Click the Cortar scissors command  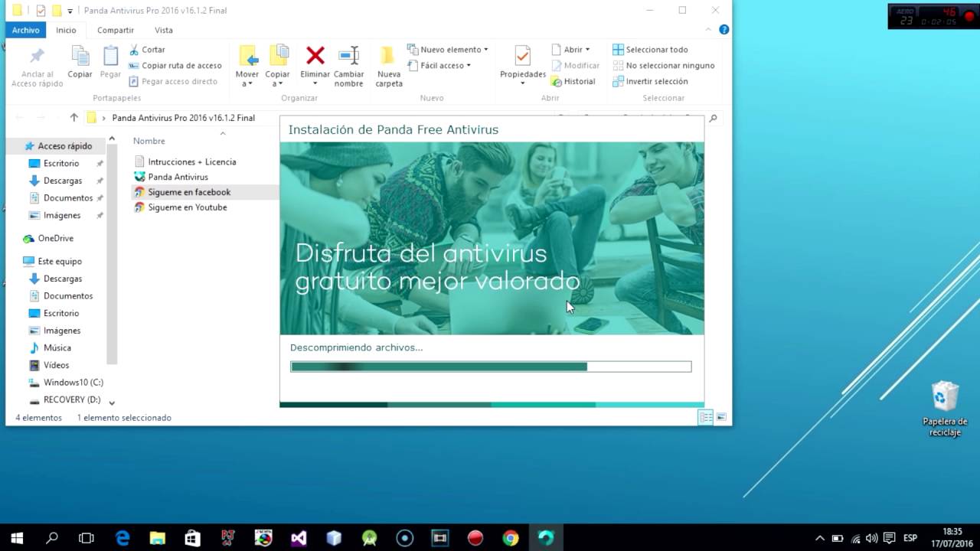[x=147, y=50]
